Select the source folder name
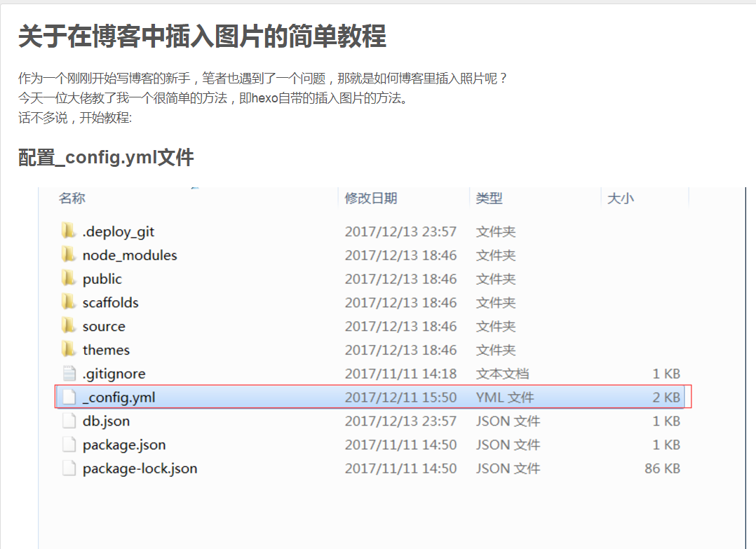Viewport: 756px width, 549px height. click(x=104, y=326)
